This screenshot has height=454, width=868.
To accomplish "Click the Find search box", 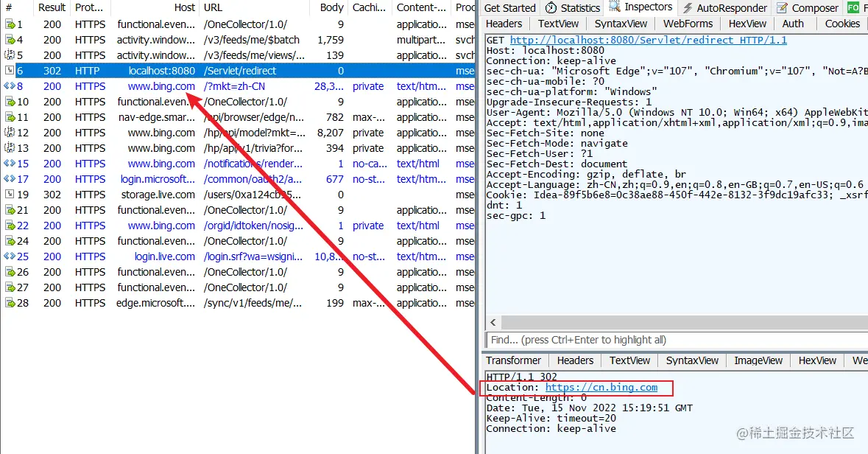I will pos(677,340).
